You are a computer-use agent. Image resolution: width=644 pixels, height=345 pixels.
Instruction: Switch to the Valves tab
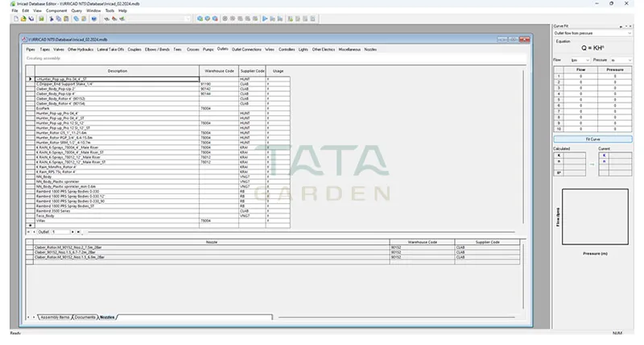[x=59, y=49]
